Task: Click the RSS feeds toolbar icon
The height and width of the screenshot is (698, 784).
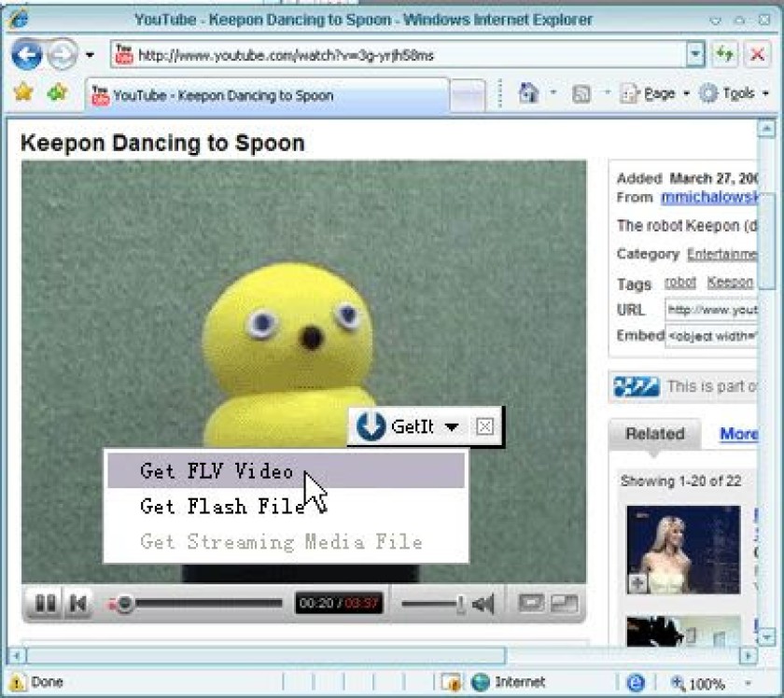Action: coord(581,93)
